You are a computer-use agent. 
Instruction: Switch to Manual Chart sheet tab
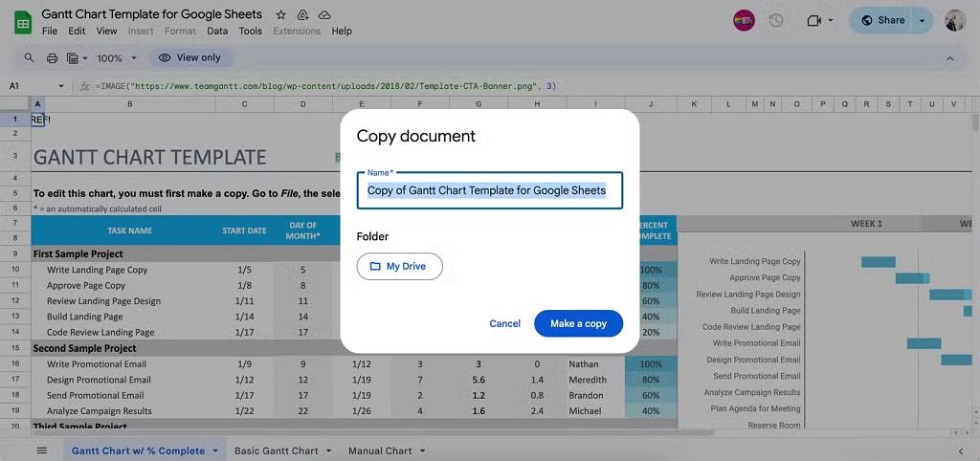(x=380, y=450)
